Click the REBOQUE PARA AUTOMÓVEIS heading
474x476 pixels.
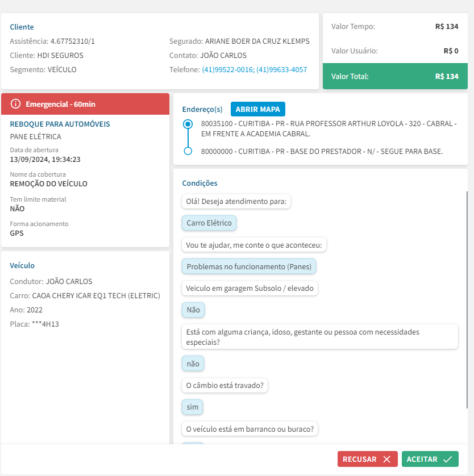(x=60, y=124)
